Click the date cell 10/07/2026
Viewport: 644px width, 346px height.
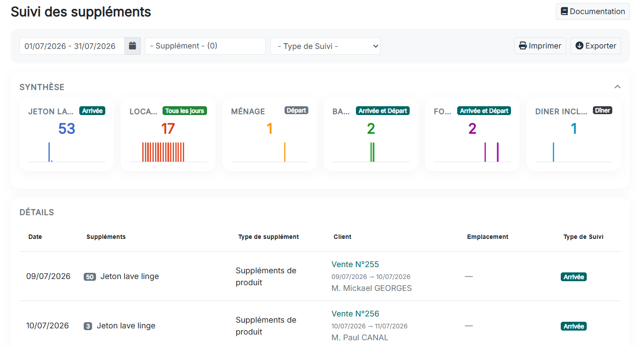(x=48, y=326)
